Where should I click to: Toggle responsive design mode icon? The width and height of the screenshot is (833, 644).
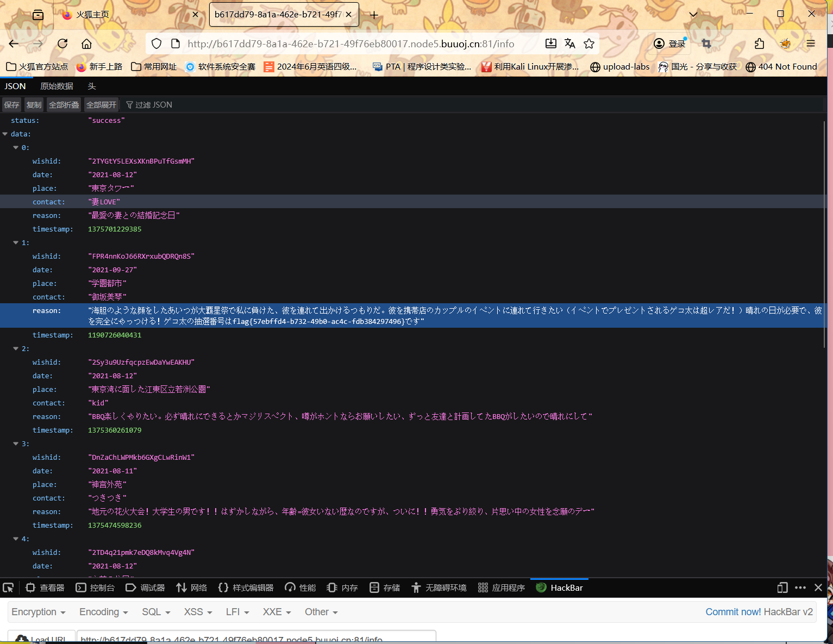[782, 587]
